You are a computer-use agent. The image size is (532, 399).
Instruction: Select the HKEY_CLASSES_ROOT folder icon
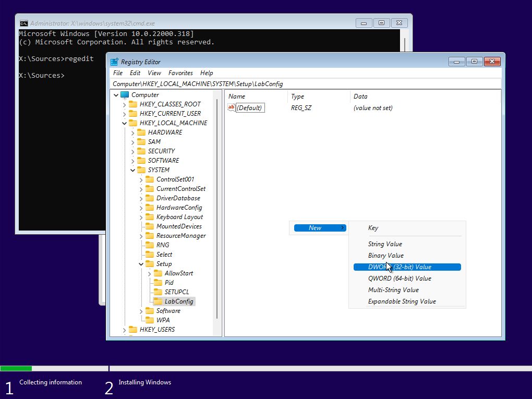(x=133, y=104)
